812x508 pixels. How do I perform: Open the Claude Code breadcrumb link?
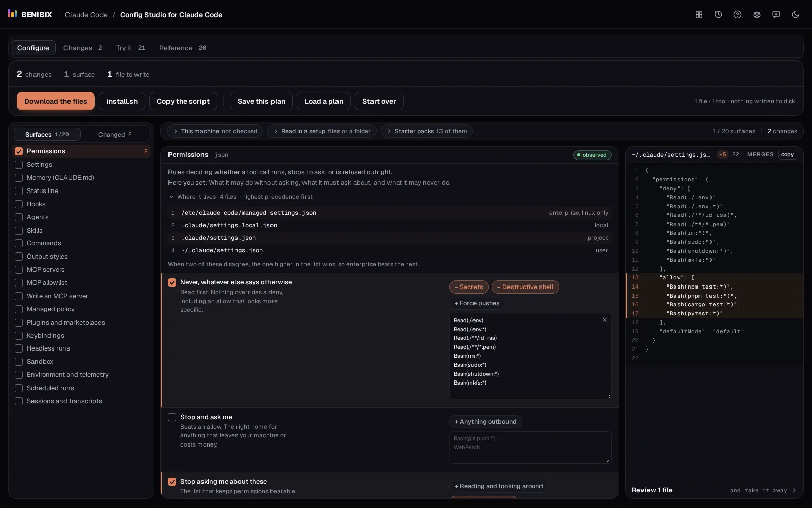pos(86,15)
